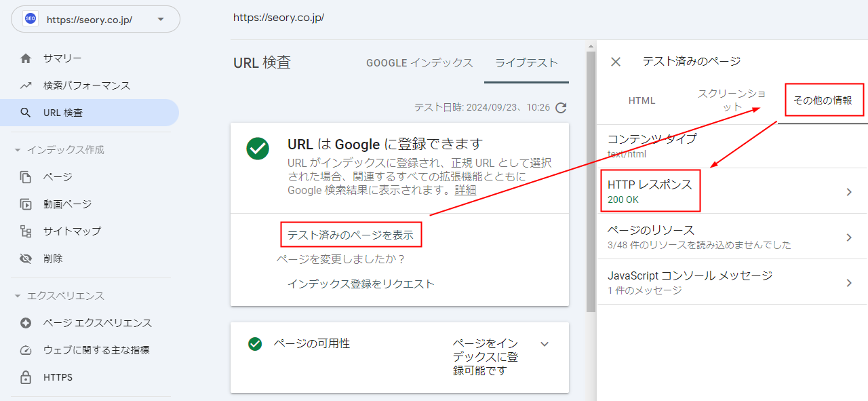Screen dimensions: 868x401
Task: Click the padlock icon beside HTTPS
Action: 26,377
